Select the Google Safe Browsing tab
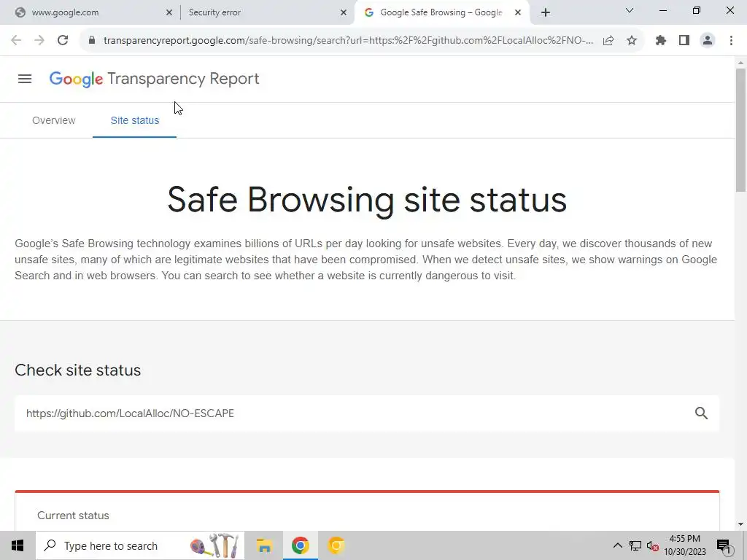 [x=441, y=12]
